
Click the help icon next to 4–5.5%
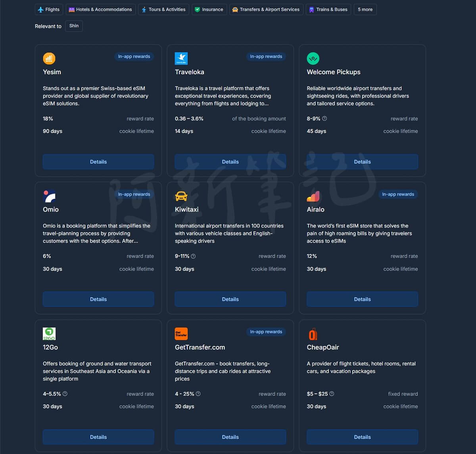click(x=65, y=394)
